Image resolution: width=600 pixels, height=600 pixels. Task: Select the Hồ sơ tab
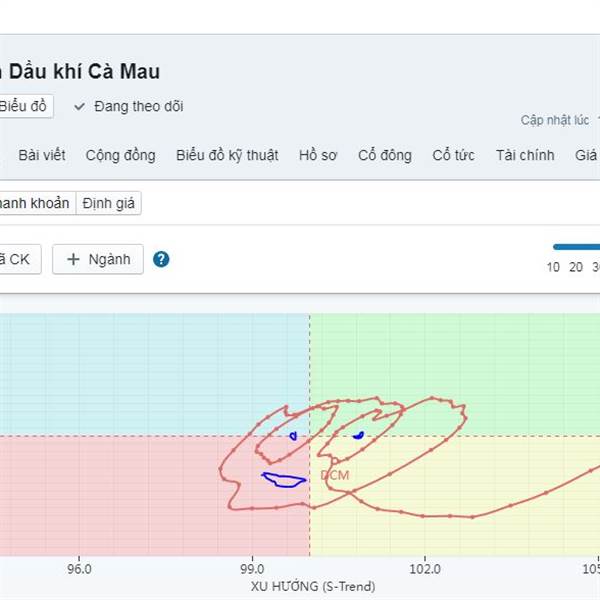point(318,155)
